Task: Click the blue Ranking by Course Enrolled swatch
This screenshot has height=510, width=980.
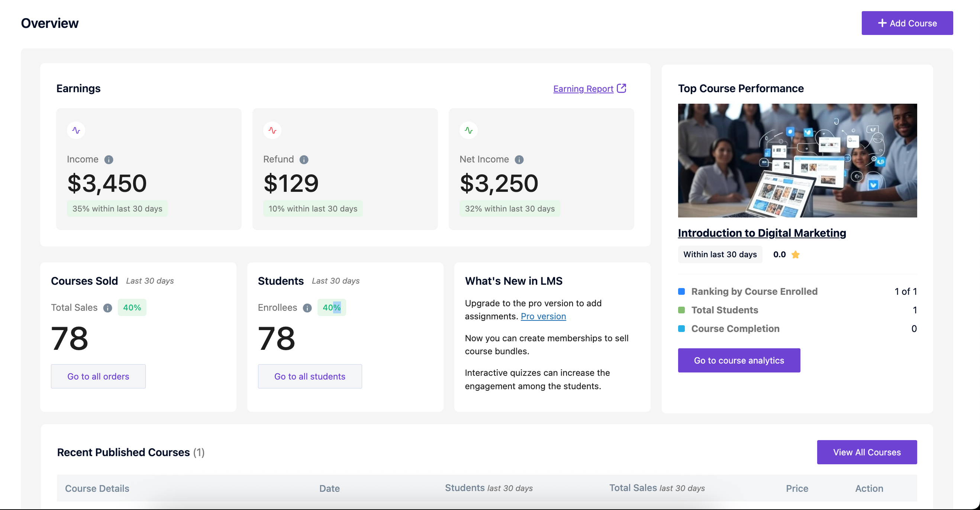Action: [x=681, y=291]
